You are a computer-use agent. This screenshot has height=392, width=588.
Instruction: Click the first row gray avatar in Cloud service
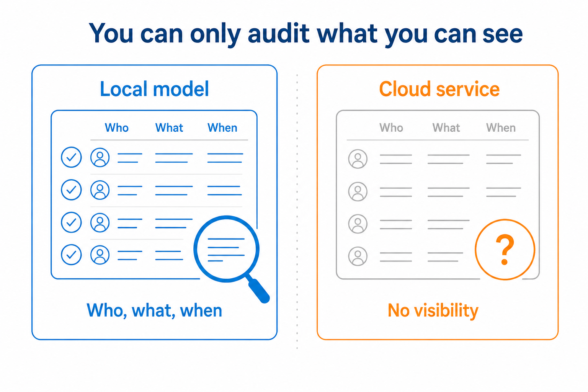point(358,159)
